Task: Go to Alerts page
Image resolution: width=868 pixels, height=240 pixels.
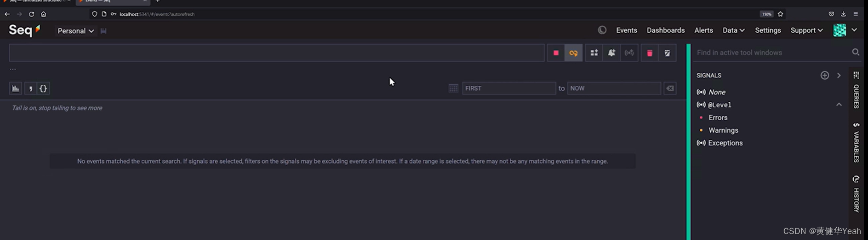Action: [703, 30]
